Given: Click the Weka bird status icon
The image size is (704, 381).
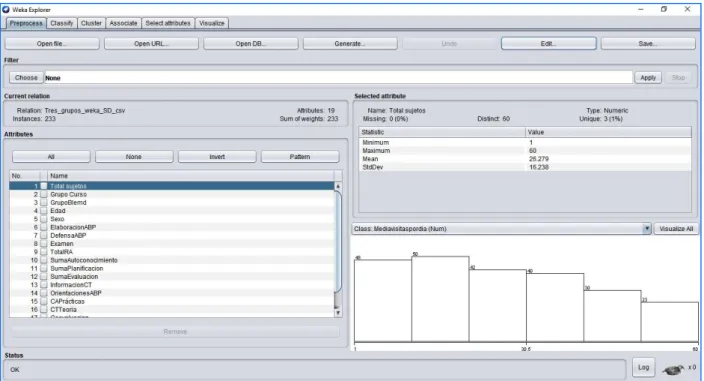Looking at the screenshot, I should coord(673,370).
